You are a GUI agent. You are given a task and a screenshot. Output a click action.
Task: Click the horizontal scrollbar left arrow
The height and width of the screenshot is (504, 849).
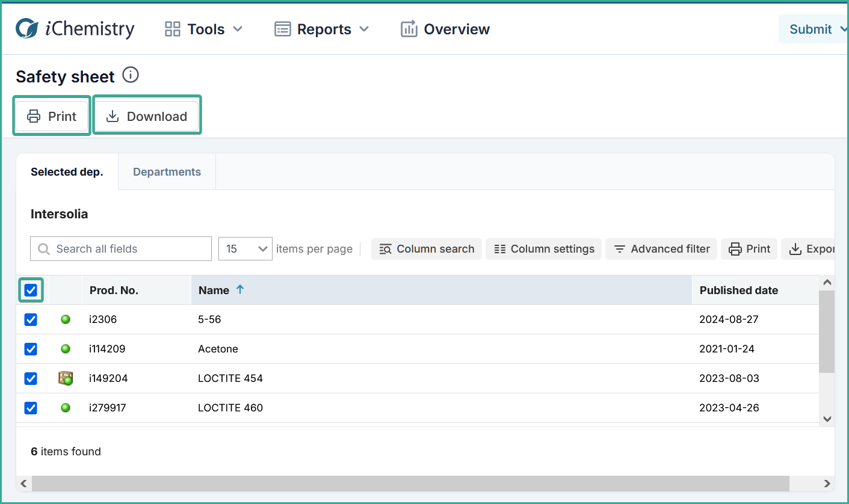[x=24, y=484]
